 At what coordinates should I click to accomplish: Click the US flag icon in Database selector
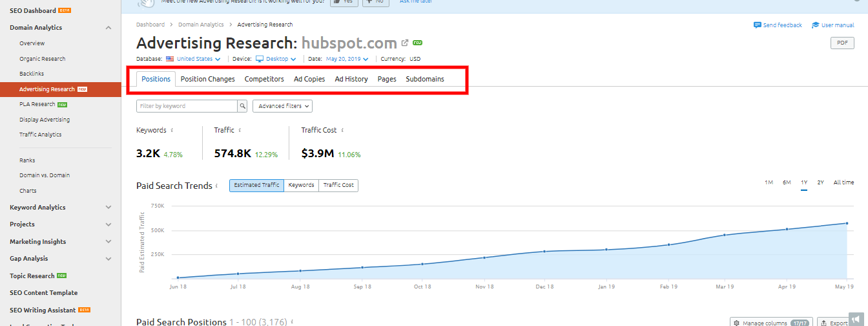click(170, 59)
